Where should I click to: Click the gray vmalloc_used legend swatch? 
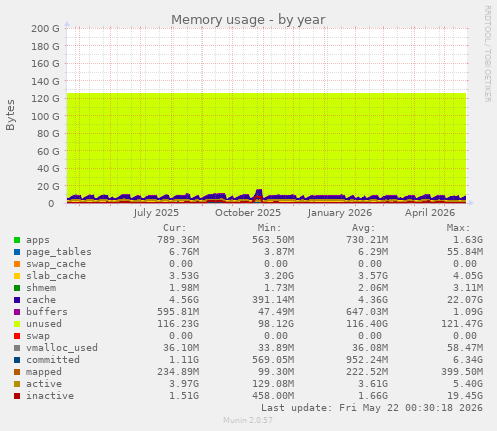[17, 348]
